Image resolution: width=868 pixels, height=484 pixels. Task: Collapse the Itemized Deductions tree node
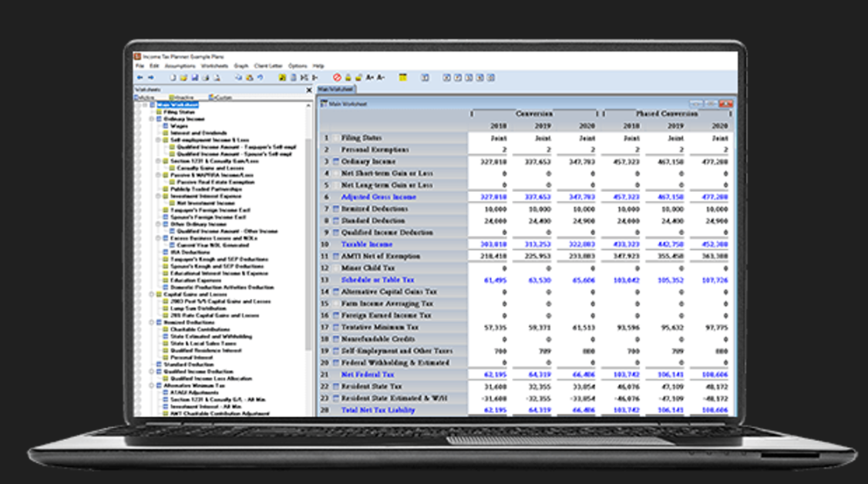tap(153, 323)
